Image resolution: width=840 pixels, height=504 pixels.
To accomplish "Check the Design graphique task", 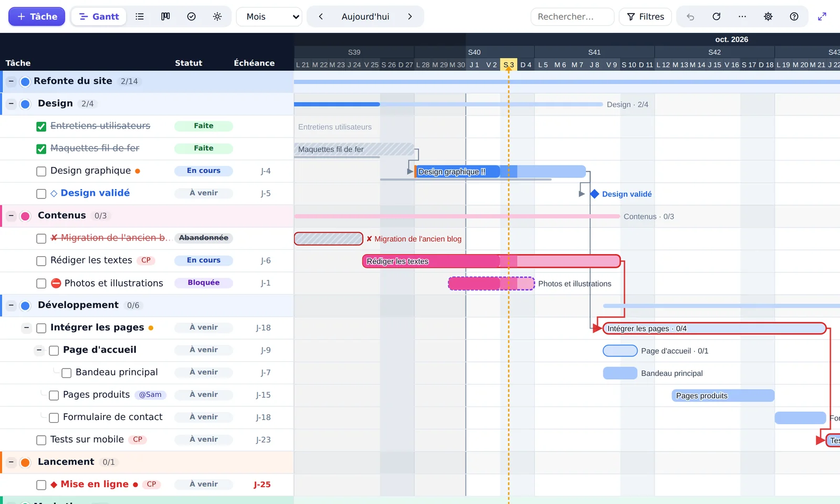I will click(x=41, y=172).
